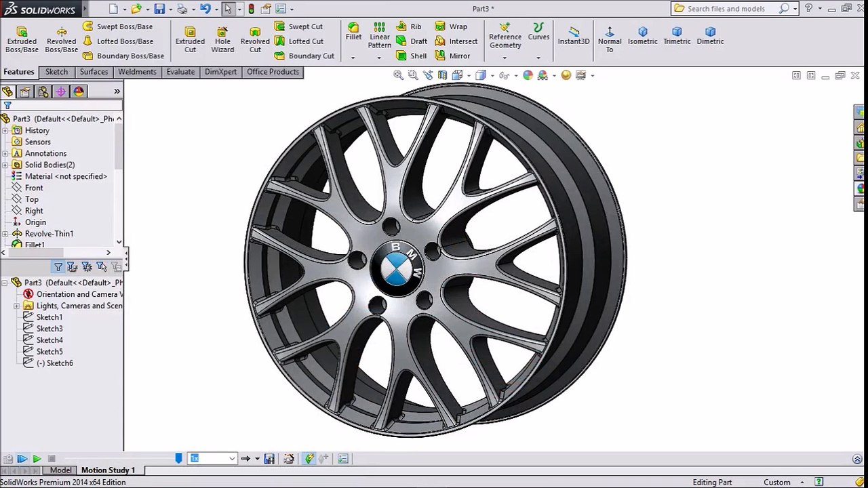Open the DimXpertManager tab
868x488 pixels.
tap(61, 91)
